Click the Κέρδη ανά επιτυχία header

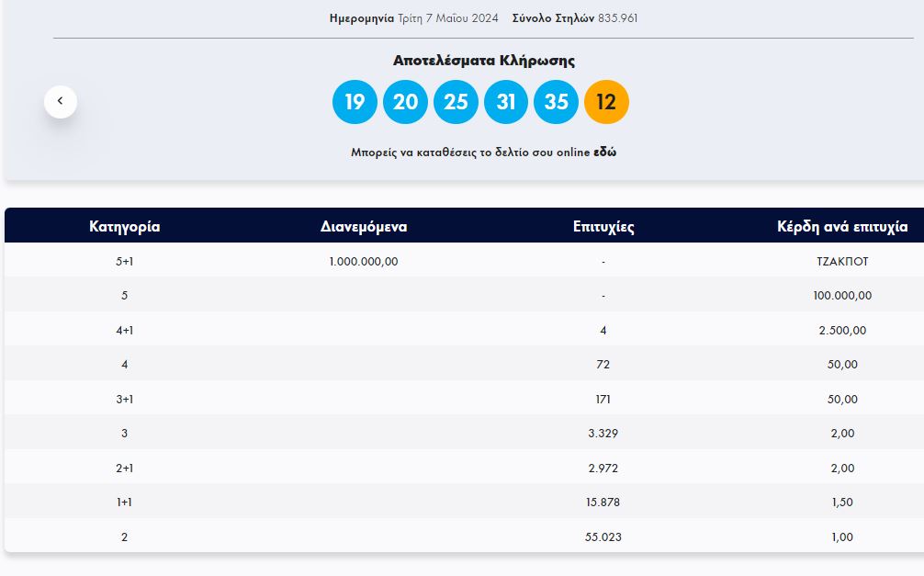842,227
